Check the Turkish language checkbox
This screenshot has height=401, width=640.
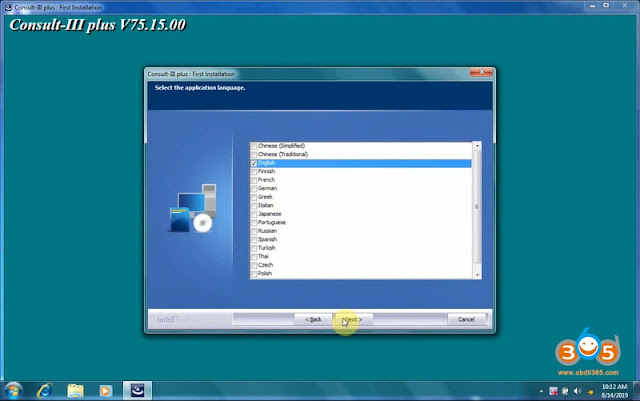tap(254, 248)
